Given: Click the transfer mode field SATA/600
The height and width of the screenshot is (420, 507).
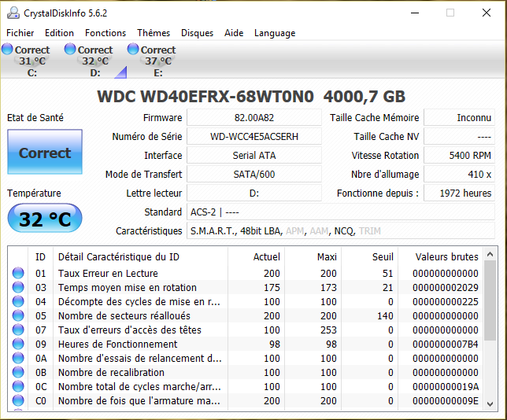Looking at the screenshot, I should pos(254,174).
